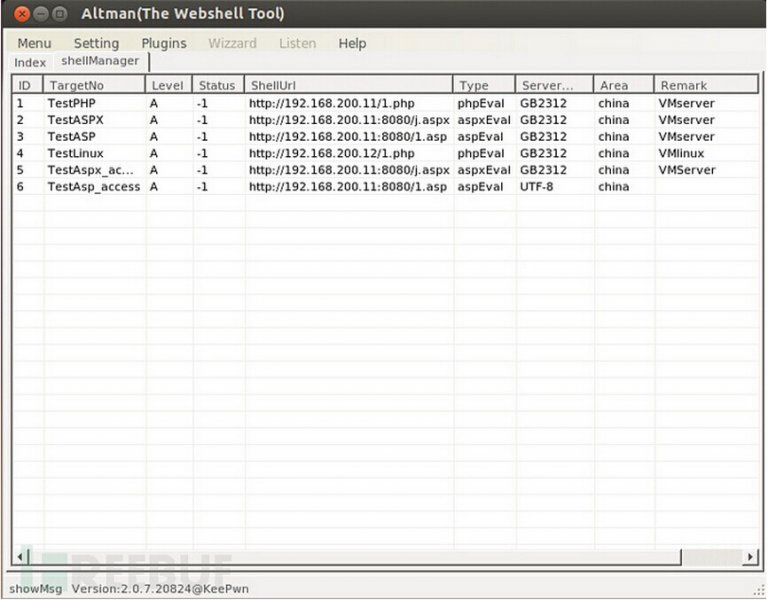Click the aspEval type in row 3
Viewport: 768px width, 600px height.
[480, 137]
